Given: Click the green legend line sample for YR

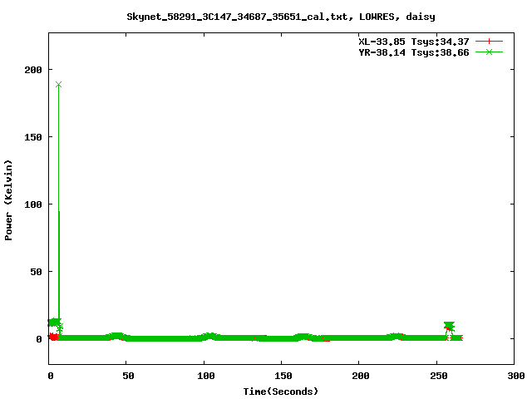Looking at the screenshot, I should click(x=489, y=52).
